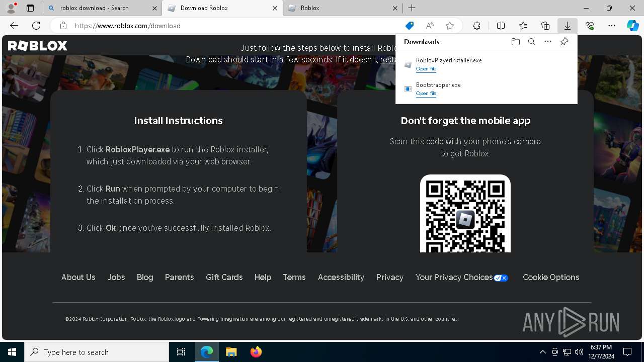Click the Downloads toolbar icon
The image size is (644, 362).
click(568, 26)
